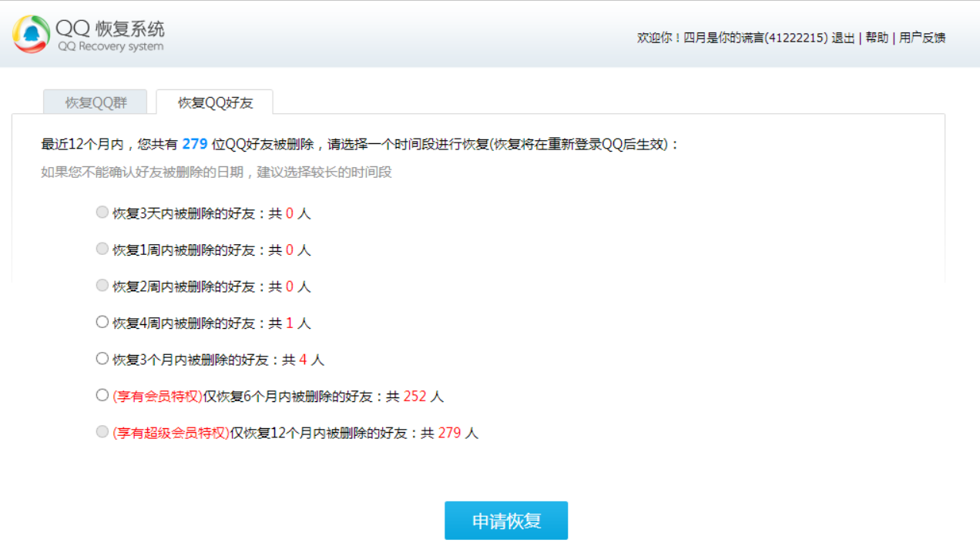Click the 退出 logout link
This screenshot has width=980, height=546.
843,38
